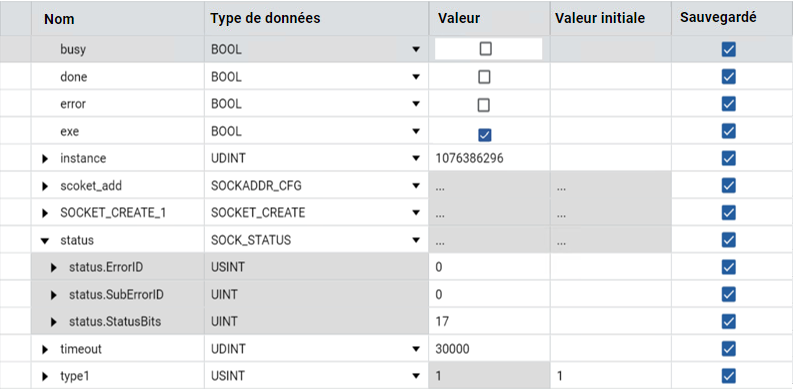Select the error variable name
794x389 pixels.
[73, 104]
